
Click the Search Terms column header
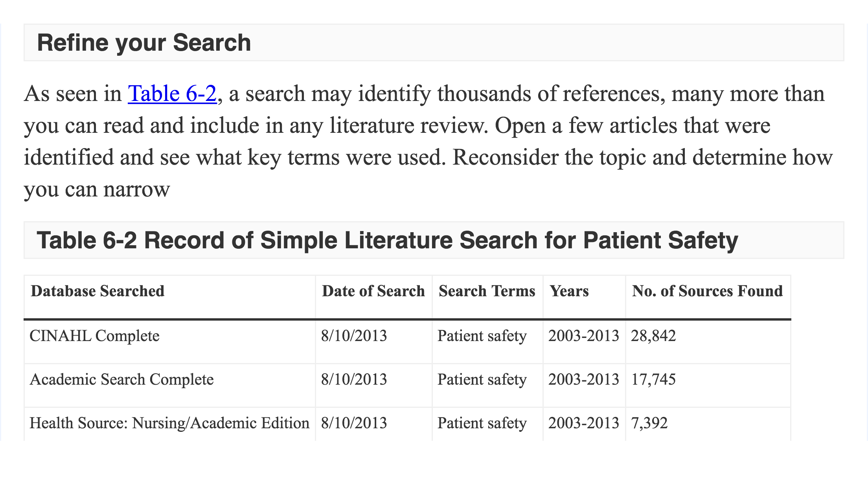487,291
